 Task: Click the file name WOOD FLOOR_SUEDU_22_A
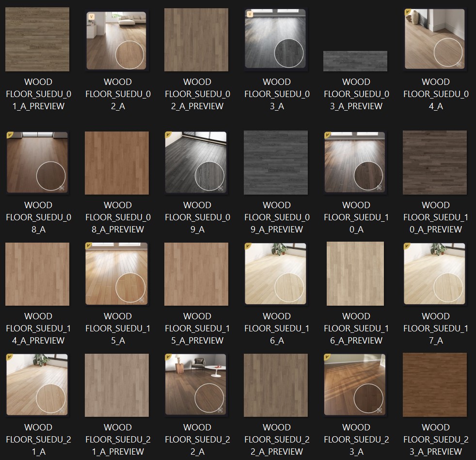[197, 440]
